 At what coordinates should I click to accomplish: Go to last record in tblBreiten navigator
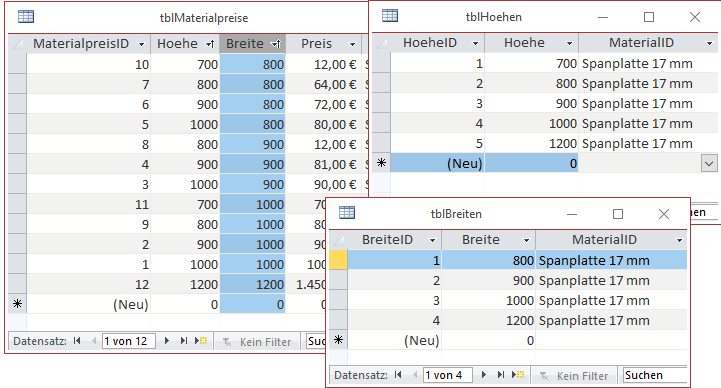(x=500, y=375)
